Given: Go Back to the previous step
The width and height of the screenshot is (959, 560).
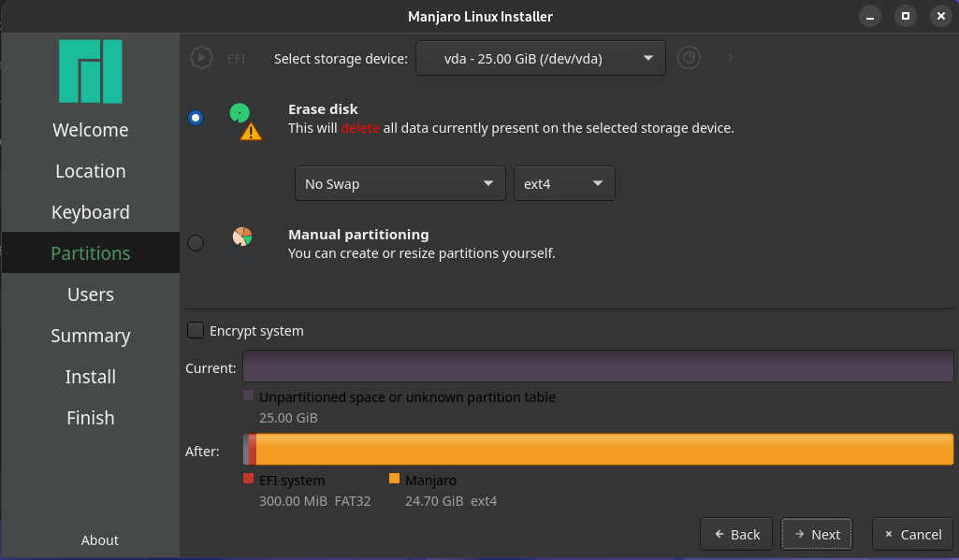Looking at the screenshot, I should coord(735,534).
